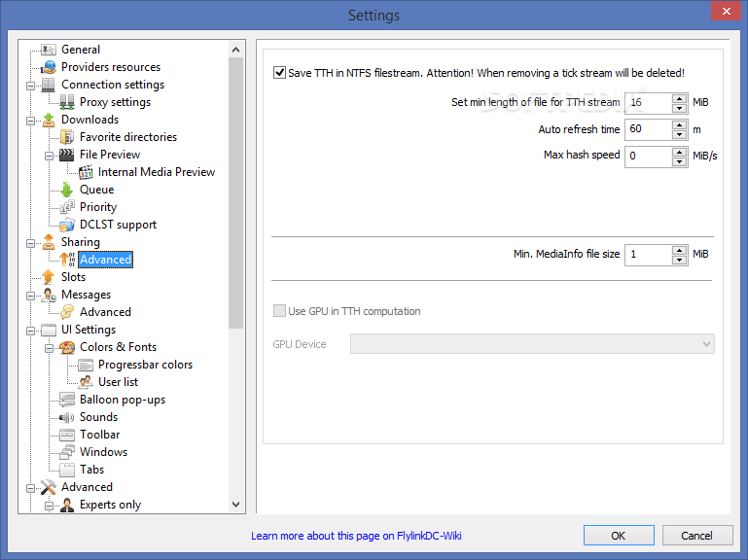Click the Queue green arrow icon
This screenshot has width=748, height=560.
(x=67, y=190)
